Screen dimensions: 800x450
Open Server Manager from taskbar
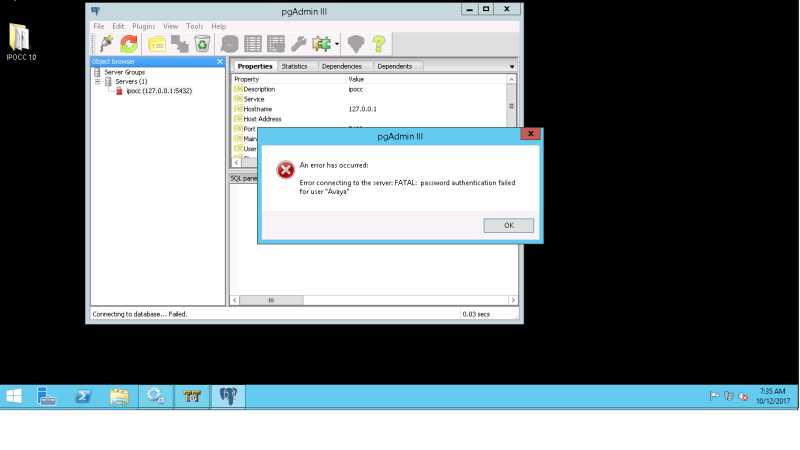[46, 396]
